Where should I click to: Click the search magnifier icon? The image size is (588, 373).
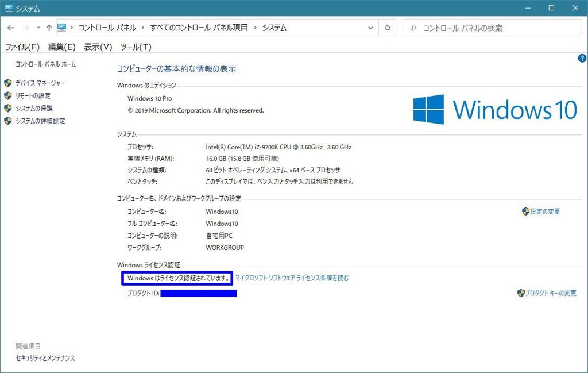413,28
